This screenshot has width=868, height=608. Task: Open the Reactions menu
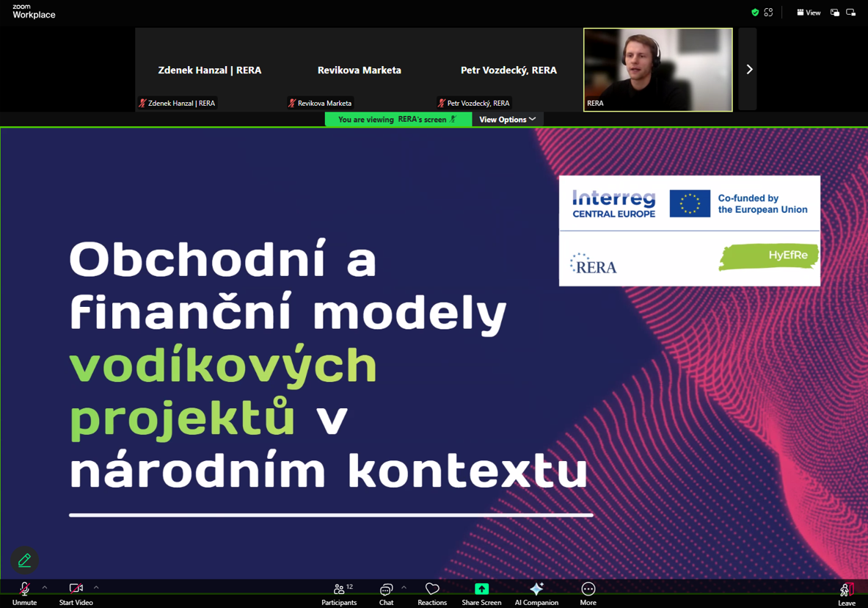[432, 593]
